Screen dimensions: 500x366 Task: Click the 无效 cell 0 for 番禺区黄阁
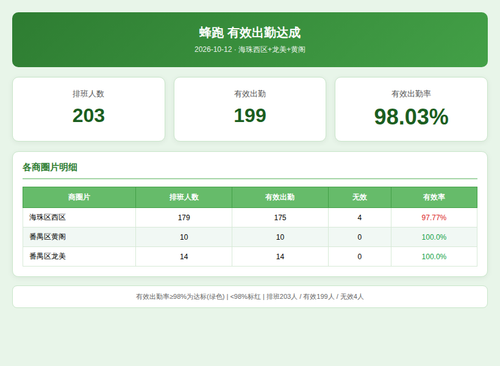click(360, 237)
